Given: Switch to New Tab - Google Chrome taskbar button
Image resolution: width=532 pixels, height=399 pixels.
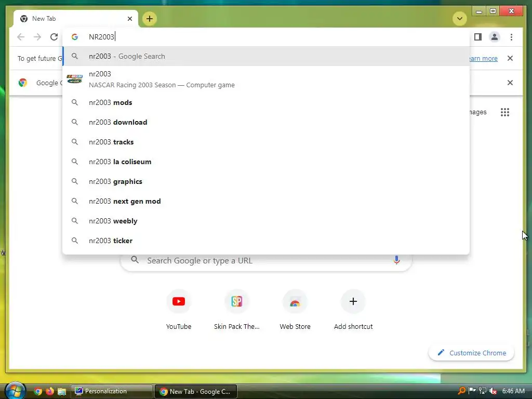Looking at the screenshot, I should click(195, 391).
